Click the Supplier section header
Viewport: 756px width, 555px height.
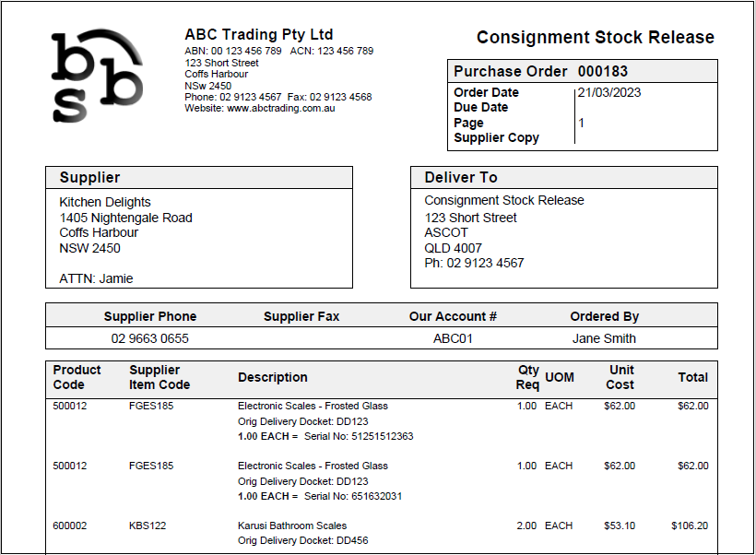click(90, 177)
